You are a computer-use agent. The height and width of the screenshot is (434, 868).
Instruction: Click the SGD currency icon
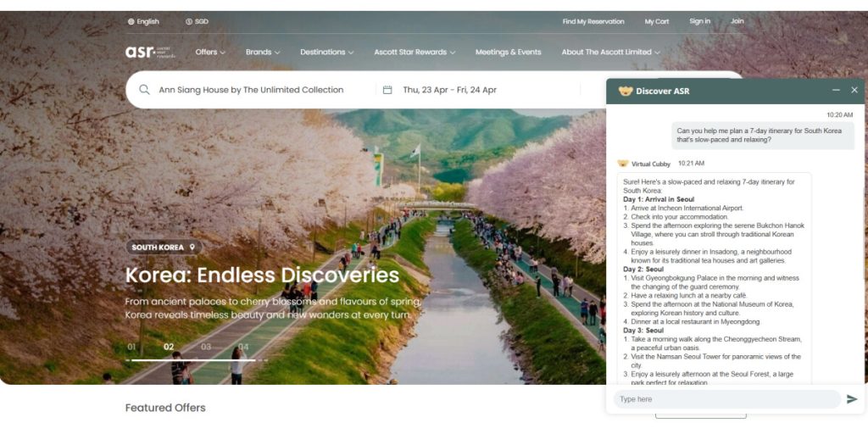(x=188, y=22)
